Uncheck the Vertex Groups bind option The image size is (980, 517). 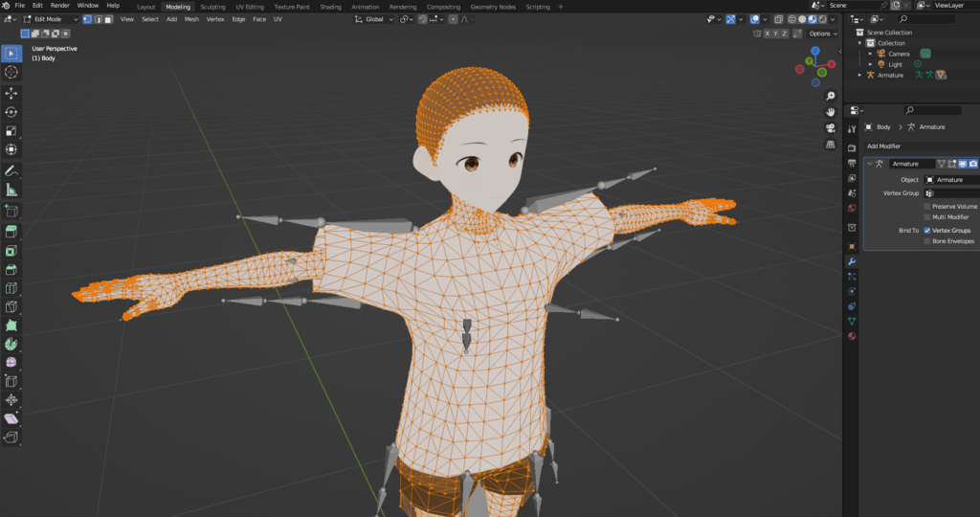click(x=926, y=231)
